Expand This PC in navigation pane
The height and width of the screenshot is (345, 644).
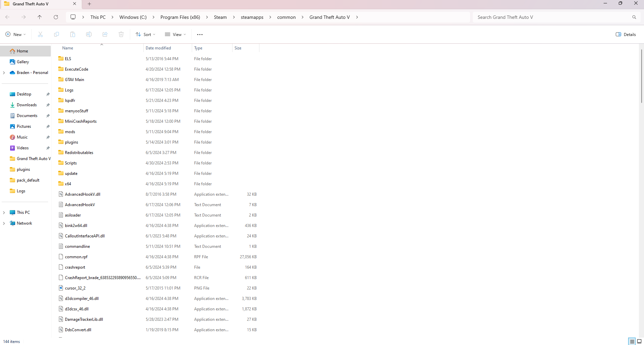4,213
